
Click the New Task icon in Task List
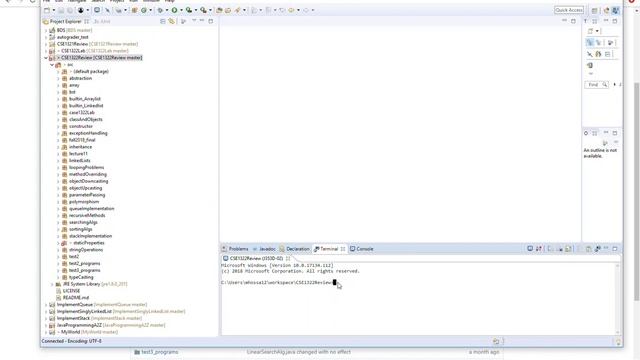[x=590, y=31]
